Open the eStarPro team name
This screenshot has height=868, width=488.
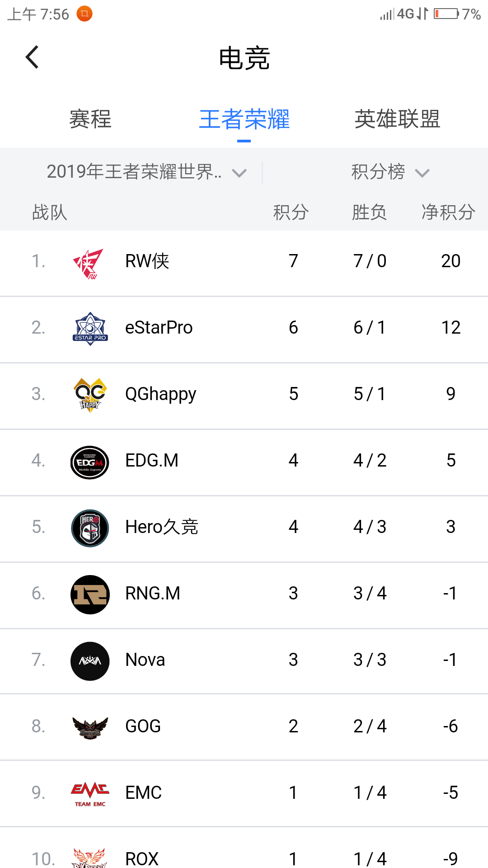[159, 328]
